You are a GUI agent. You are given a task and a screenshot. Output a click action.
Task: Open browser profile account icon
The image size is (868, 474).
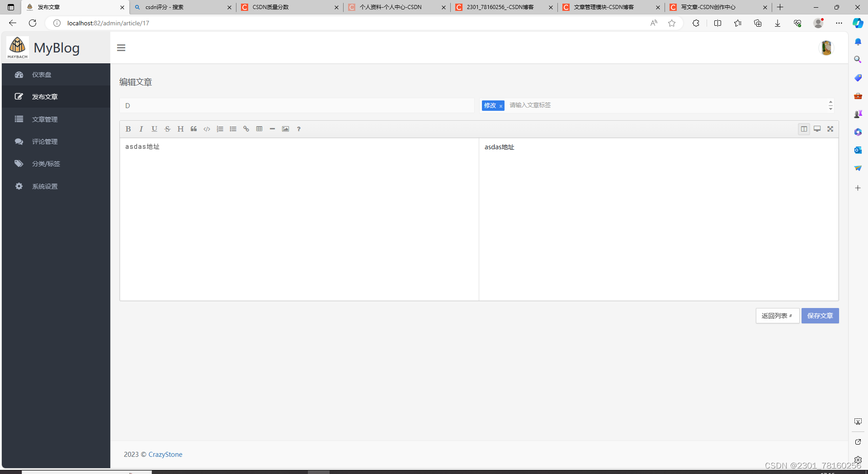(818, 23)
